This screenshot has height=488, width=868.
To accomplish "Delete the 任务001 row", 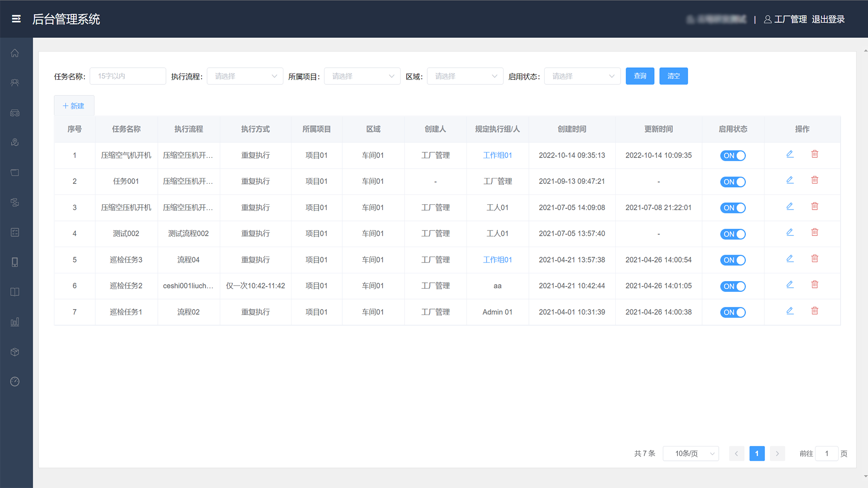I will 815,180.
